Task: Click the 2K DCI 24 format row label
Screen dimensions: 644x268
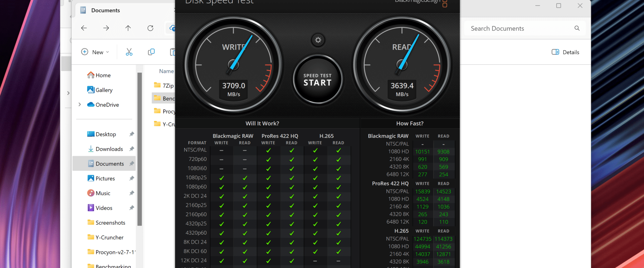Action: (x=195, y=196)
